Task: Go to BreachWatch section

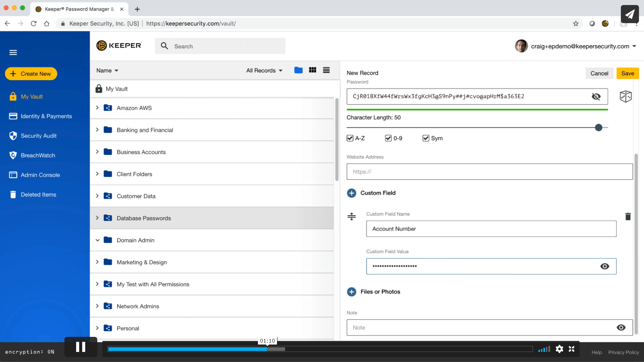Action: 38,156
